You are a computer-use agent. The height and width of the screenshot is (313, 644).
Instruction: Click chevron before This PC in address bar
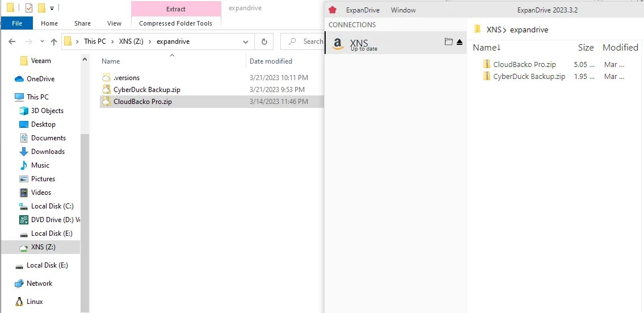(x=78, y=41)
